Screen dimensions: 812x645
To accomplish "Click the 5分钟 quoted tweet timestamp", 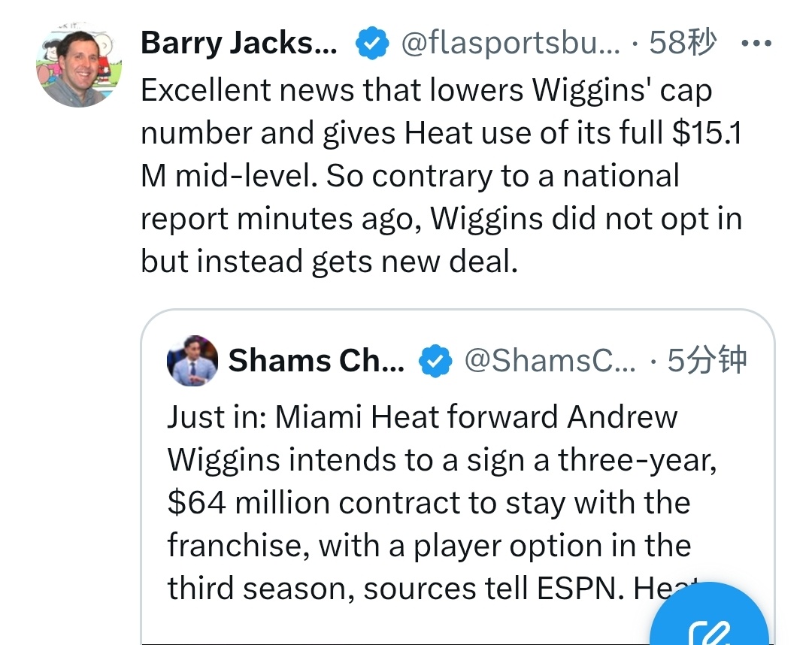I will 706,360.
